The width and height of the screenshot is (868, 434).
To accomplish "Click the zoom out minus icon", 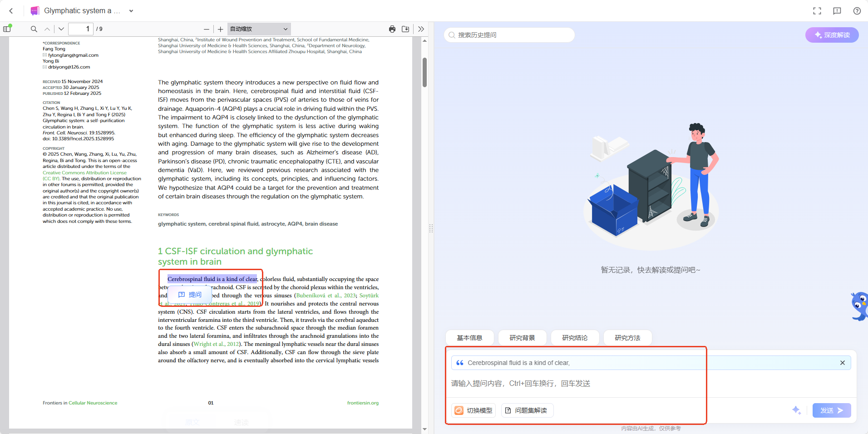I will (x=207, y=29).
